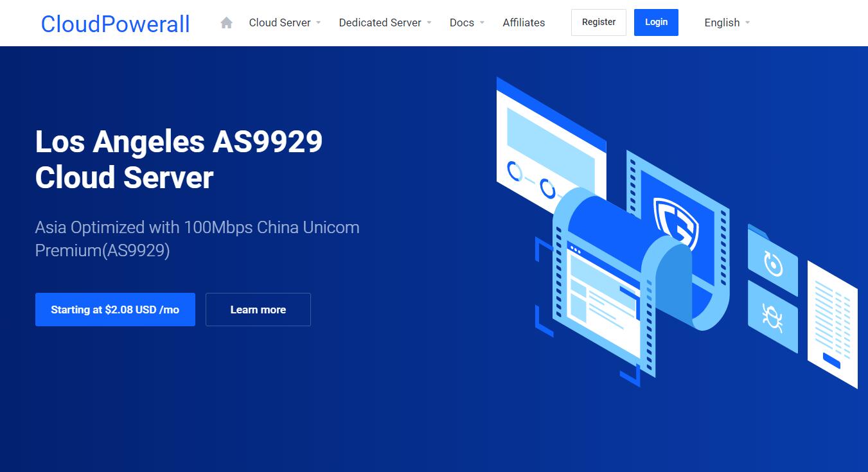
Task: Click the Learn more button
Action: [x=258, y=310]
